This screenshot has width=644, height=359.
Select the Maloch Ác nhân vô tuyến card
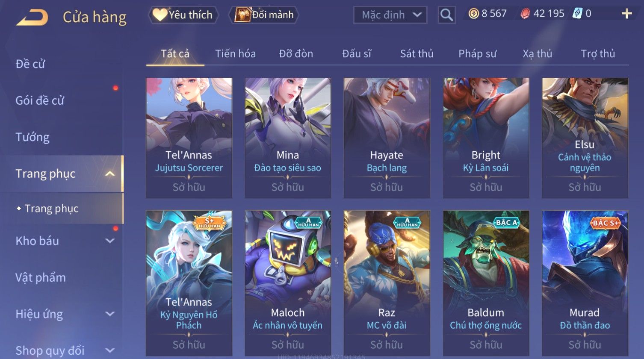tap(287, 283)
